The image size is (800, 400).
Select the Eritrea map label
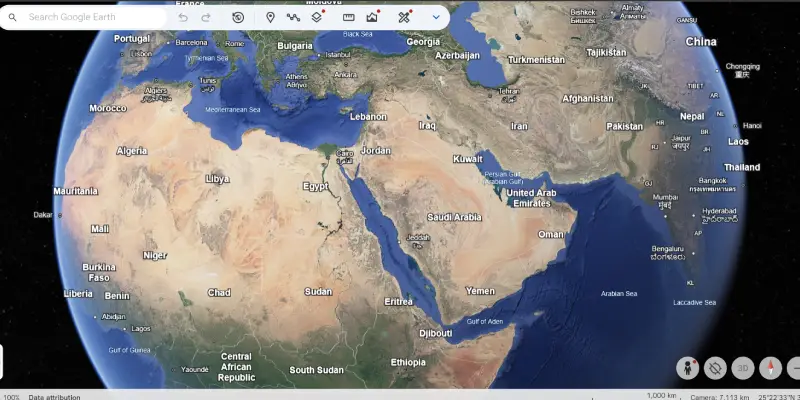398,302
